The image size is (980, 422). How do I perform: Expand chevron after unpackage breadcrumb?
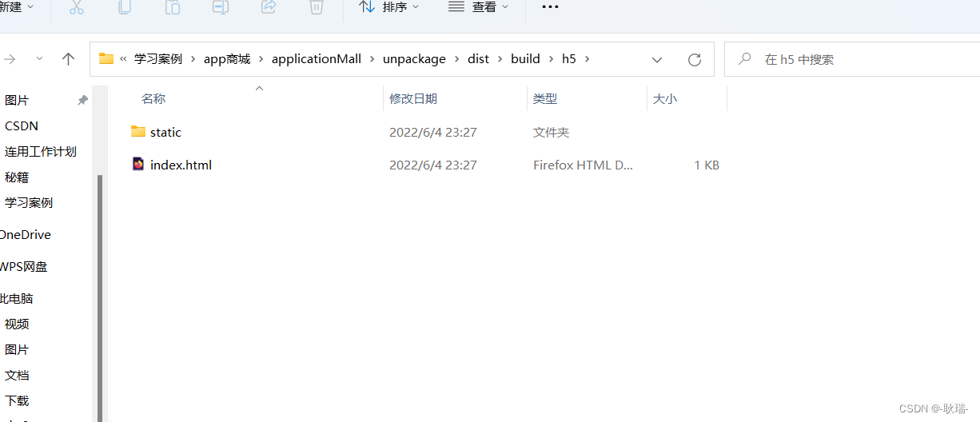457,59
